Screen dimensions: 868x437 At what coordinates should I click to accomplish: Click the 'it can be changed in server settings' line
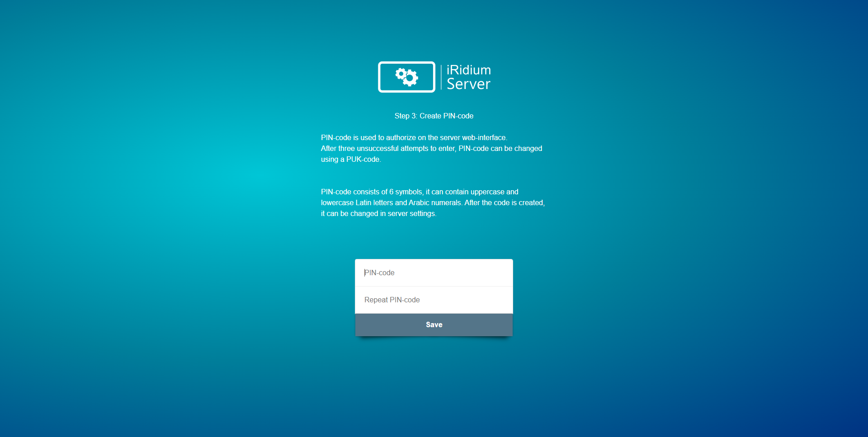click(x=379, y=213)
